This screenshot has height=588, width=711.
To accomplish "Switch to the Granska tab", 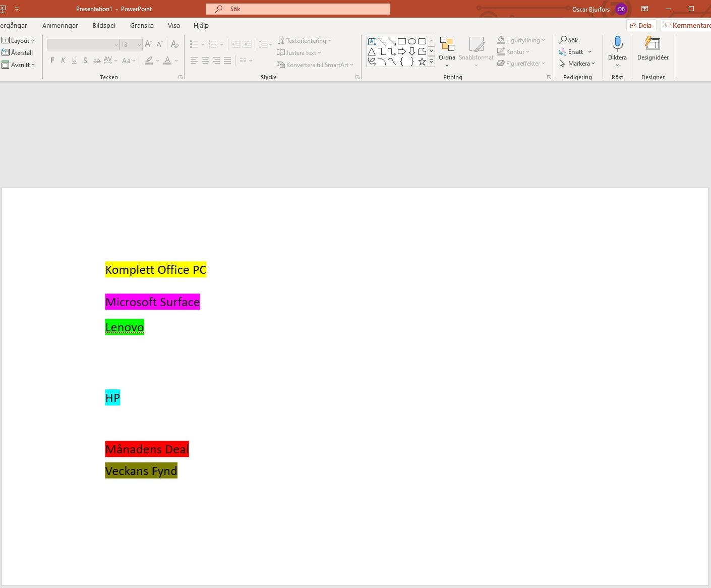I will tap(142, 26).
